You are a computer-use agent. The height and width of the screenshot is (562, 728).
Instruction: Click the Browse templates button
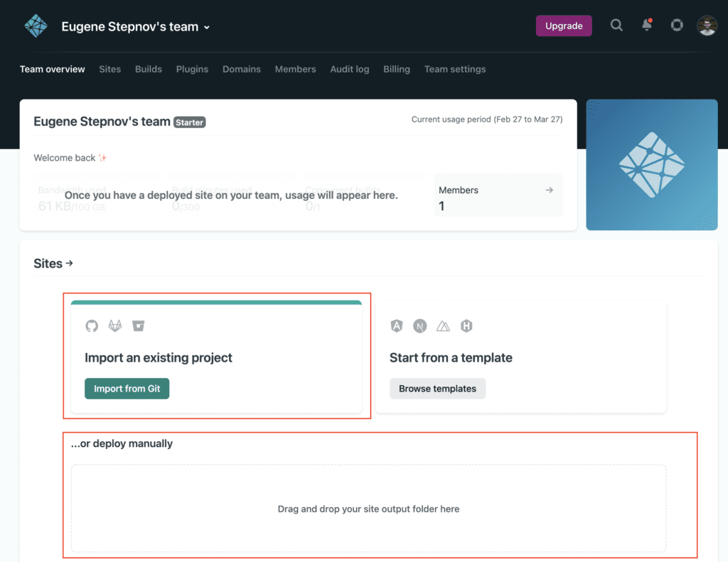(437, 389)
